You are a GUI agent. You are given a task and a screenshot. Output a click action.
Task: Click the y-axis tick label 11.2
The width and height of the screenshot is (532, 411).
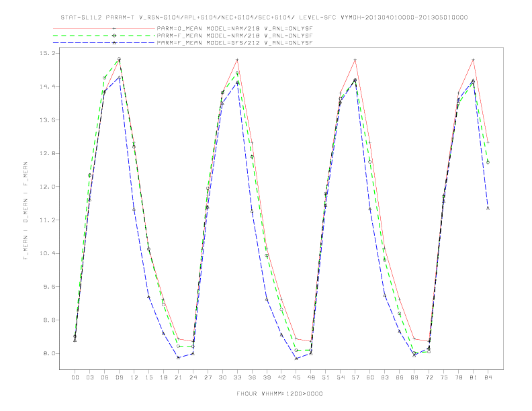pyautogui.click(x=46, y=220)
